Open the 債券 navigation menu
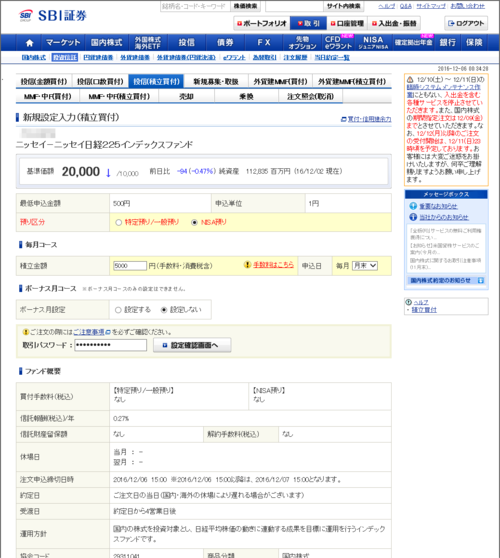500x558 pixels. click(225, 43)
